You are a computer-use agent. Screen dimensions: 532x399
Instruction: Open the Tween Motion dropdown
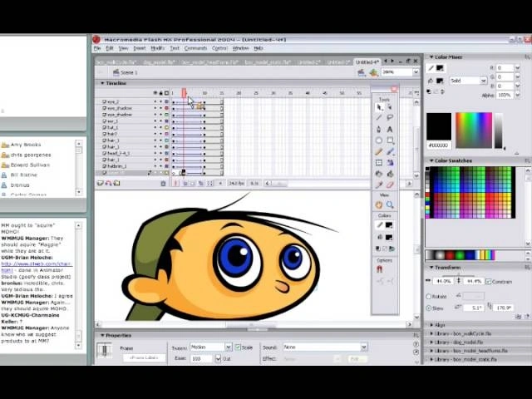[x=229, y=347]
